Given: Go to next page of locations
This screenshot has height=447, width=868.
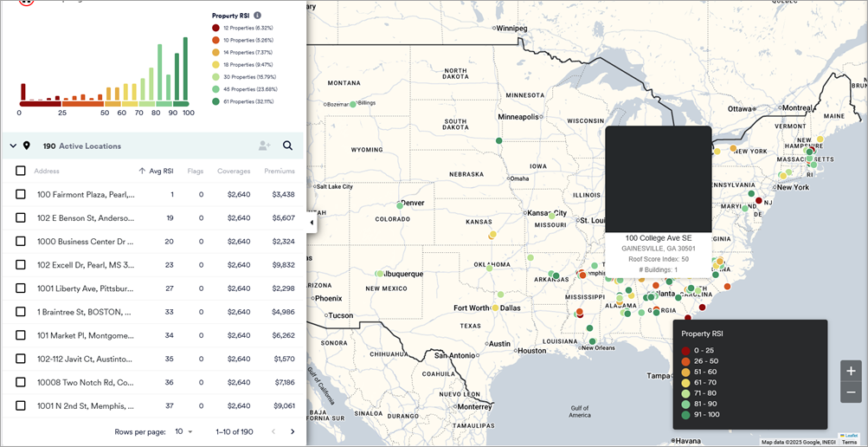Looking at the screenshot, I should pos(293,431).
